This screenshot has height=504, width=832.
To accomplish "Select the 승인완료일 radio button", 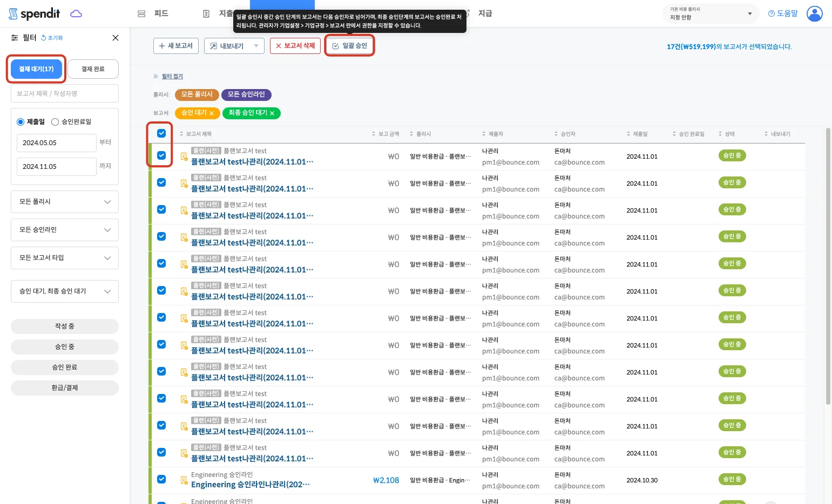I will click(x=55, y=122).
